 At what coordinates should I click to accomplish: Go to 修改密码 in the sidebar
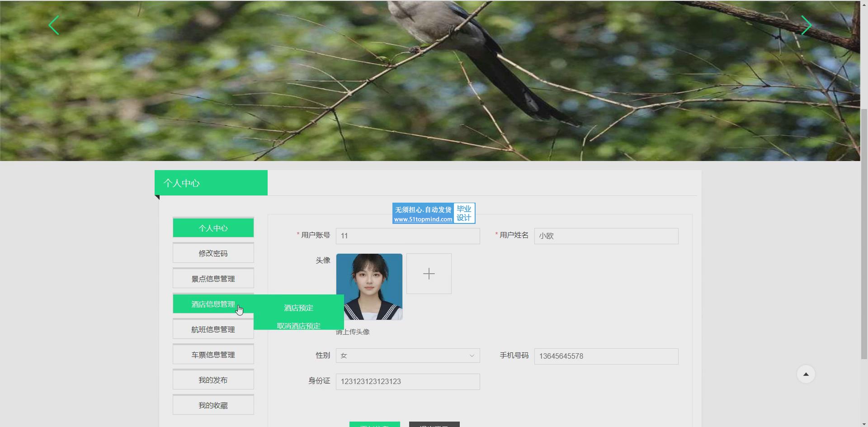tap(213, 253)
